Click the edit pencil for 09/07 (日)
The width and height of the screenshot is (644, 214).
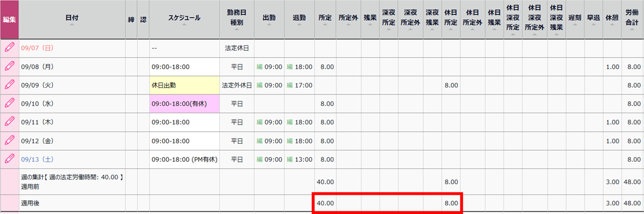pyautogui.click(x=10, y=48)
